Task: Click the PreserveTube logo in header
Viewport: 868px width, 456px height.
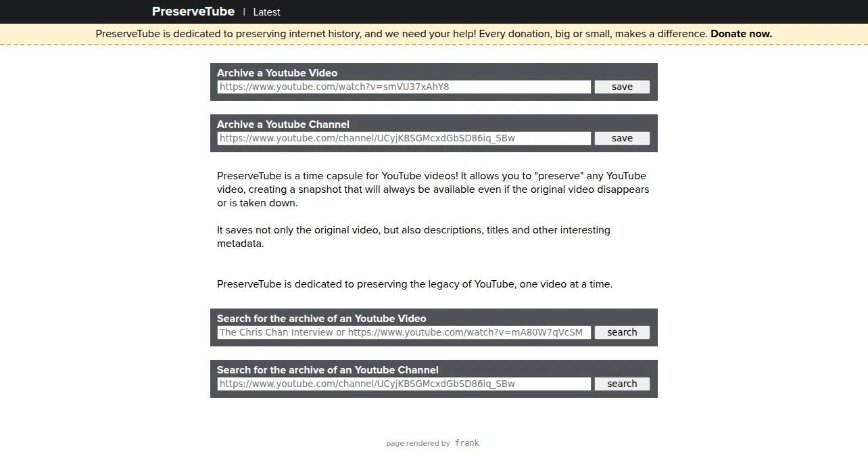Action: point(193,12)
